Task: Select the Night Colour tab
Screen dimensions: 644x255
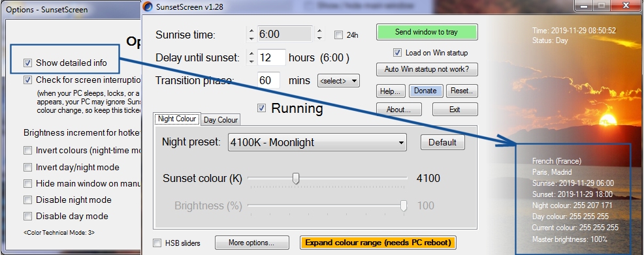Action: pyautogui.click(x=177, y=119)
